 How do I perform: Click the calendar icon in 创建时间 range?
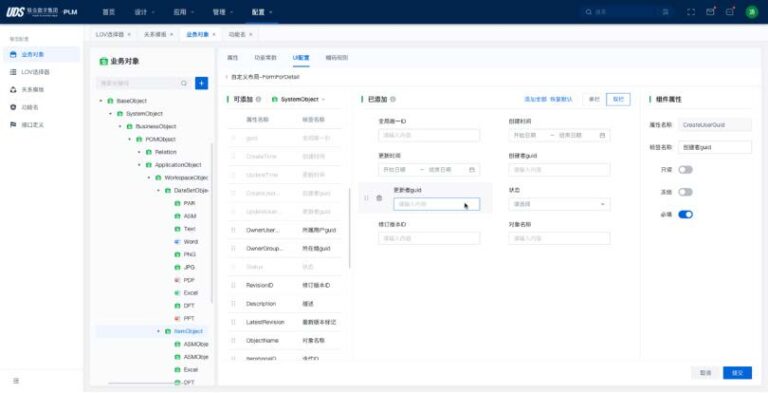click(602, 135)
